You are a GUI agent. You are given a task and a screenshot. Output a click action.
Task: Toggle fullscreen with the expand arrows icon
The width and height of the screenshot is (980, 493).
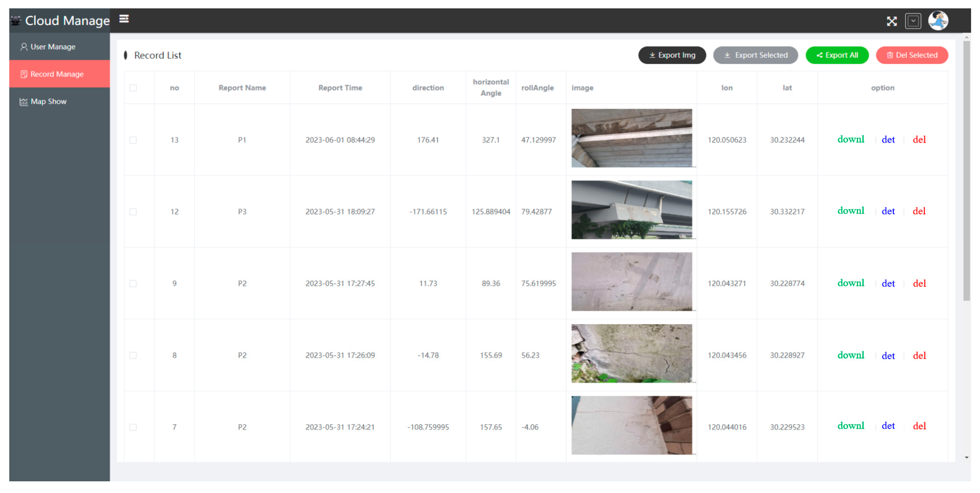(891, 21)
